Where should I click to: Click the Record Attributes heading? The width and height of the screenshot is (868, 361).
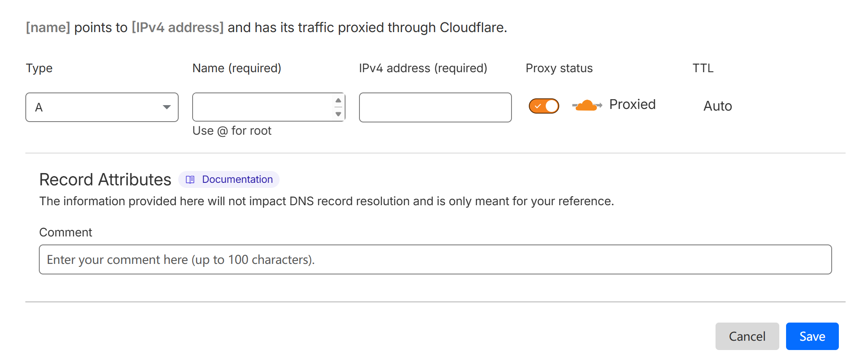(x=105, y=180)
